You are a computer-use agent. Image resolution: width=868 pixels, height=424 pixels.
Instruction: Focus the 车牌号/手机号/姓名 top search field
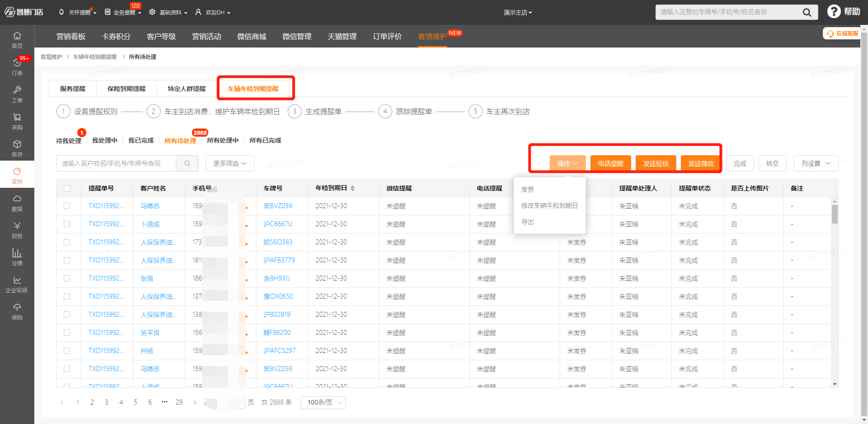pos(728,12)
